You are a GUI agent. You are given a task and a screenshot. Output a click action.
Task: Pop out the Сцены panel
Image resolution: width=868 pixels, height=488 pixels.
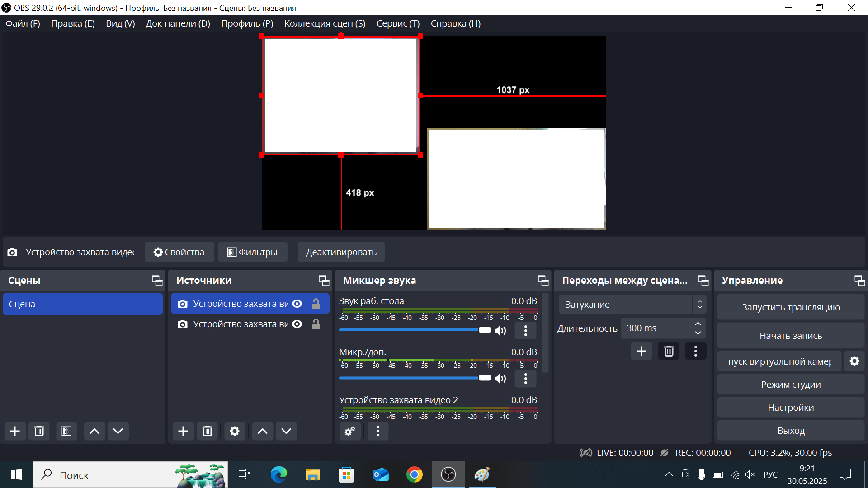[156, 280]
